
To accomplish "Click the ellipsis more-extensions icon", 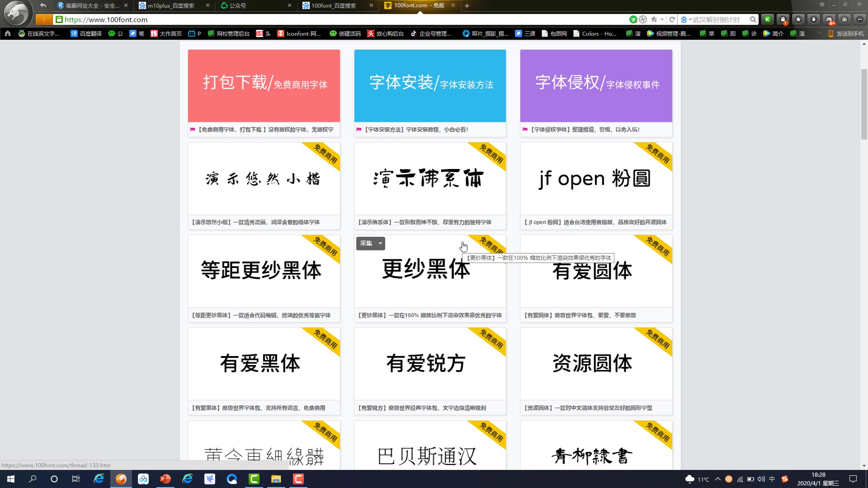I will coord(860,19).
